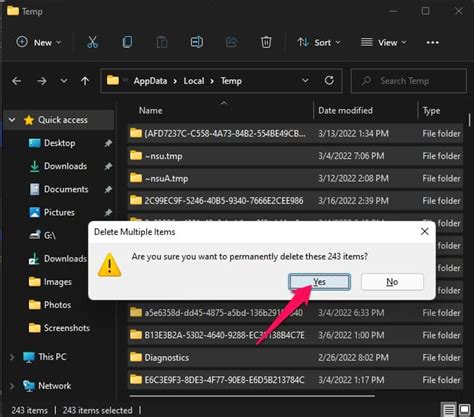
Task: Select This PC in sidebar
Action: click(52, 357)
